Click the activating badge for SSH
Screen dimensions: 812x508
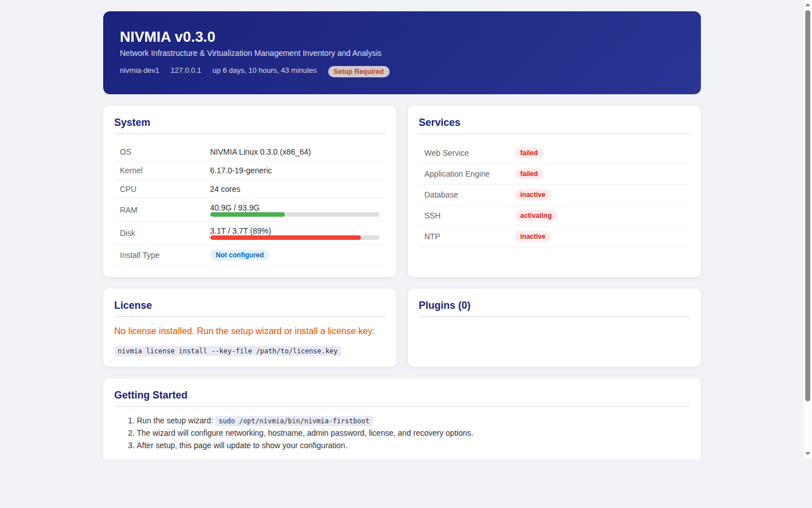tap(536, 215)
